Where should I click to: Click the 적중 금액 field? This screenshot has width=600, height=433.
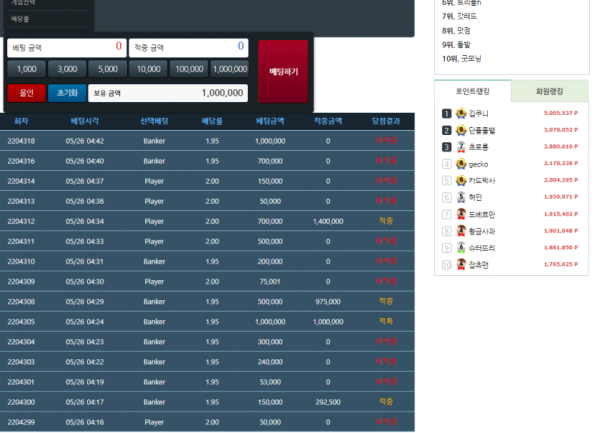click(188, 46)
